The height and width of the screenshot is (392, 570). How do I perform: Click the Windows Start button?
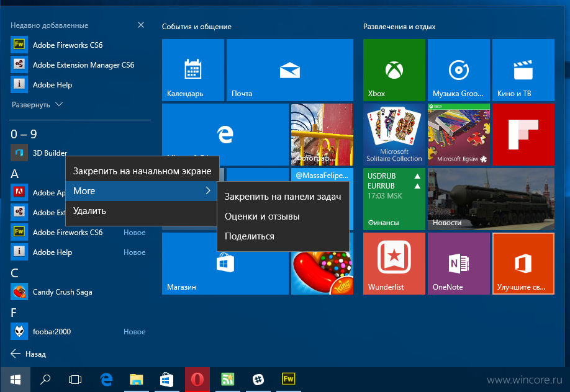(16, 380)
